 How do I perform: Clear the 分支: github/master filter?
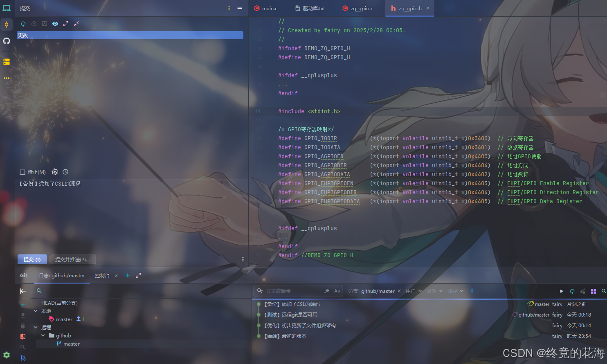point(399,291)
